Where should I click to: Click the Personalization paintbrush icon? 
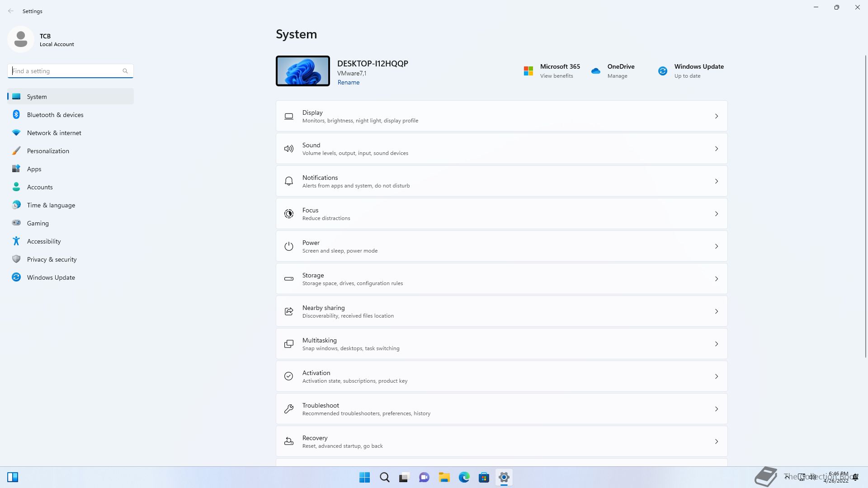[x=16, y=150]
